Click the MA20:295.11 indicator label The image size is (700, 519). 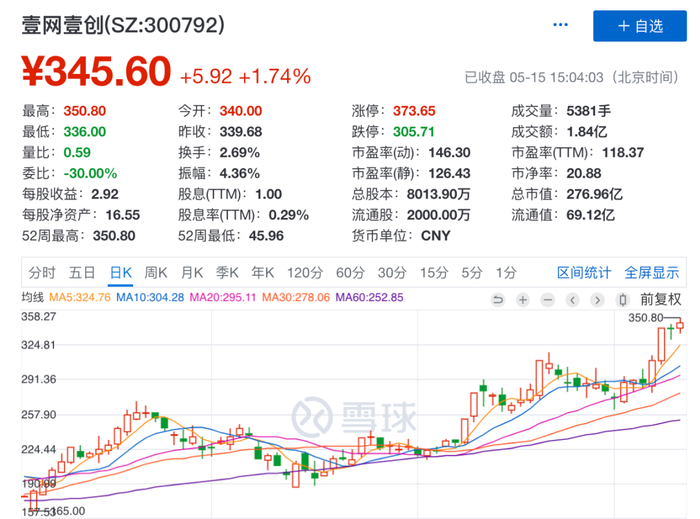click(223, 297)
